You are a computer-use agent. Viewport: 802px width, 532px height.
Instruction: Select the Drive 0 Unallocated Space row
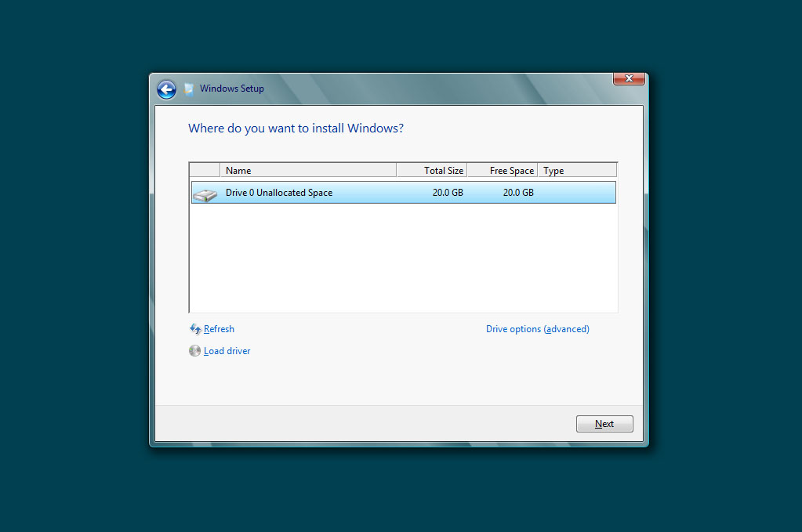[404, 193]
